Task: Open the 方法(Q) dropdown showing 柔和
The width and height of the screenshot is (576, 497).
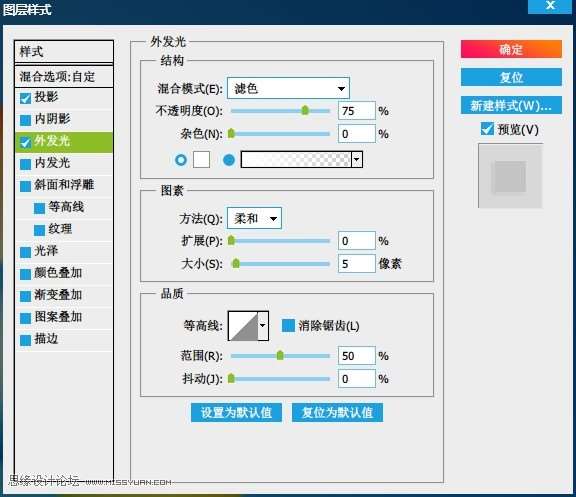Action: coord(254,219)
